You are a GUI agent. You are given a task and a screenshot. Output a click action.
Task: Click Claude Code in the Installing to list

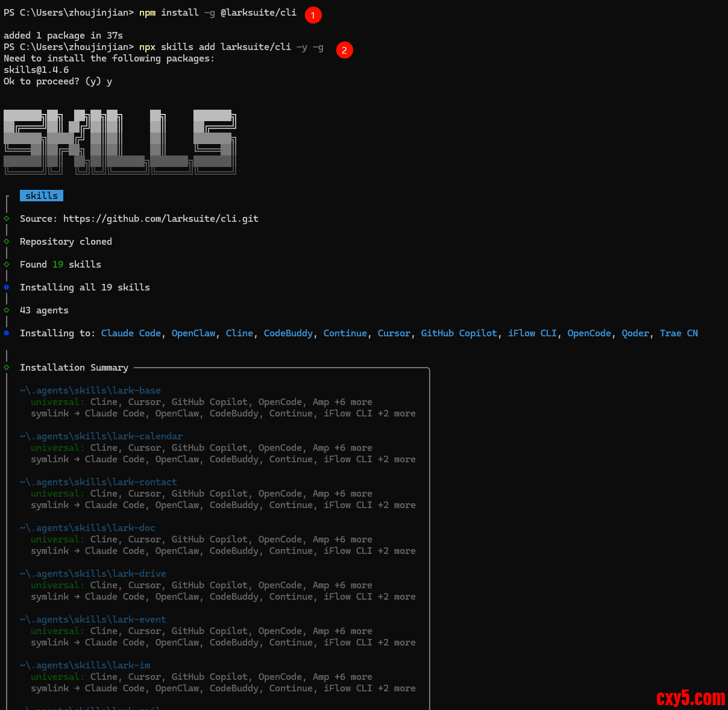[131, 333]
